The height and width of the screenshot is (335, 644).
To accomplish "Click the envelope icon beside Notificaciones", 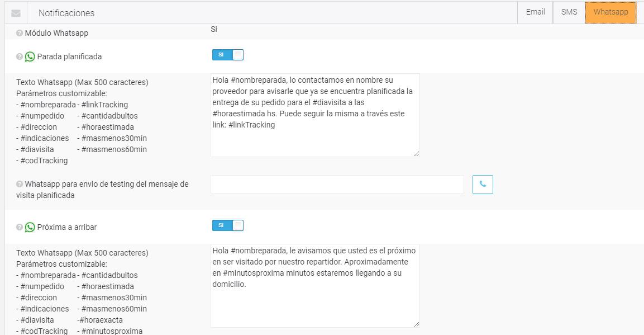I will pos(16,13).
